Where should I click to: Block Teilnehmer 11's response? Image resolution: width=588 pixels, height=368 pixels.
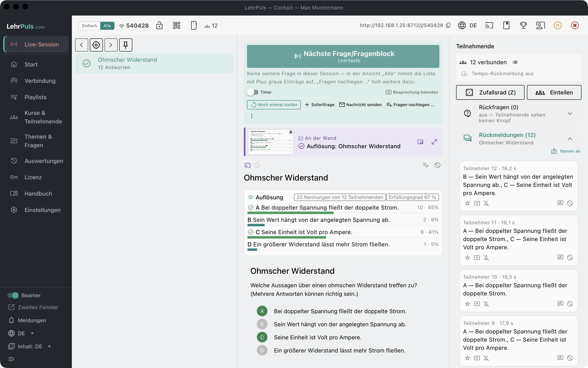(x=570, y=258)
